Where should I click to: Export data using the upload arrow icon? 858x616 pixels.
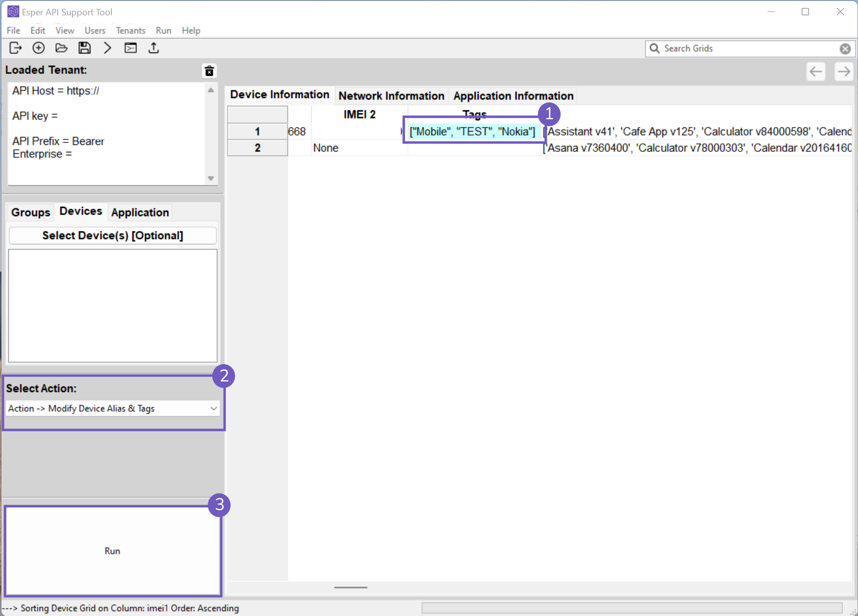153,47
